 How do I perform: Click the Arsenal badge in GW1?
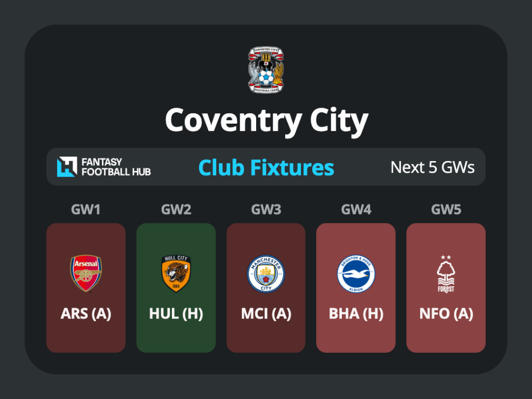pyautogui.click(x=86, y=273)
